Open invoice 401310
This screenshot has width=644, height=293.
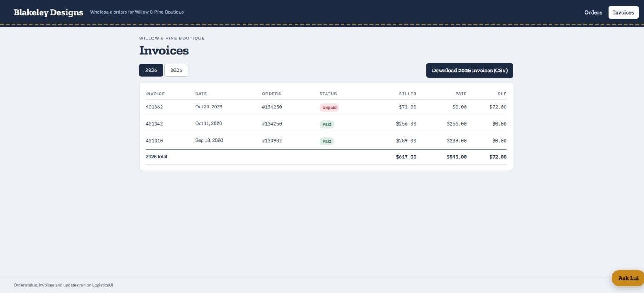pyautogui.click(x=154, y=141)
